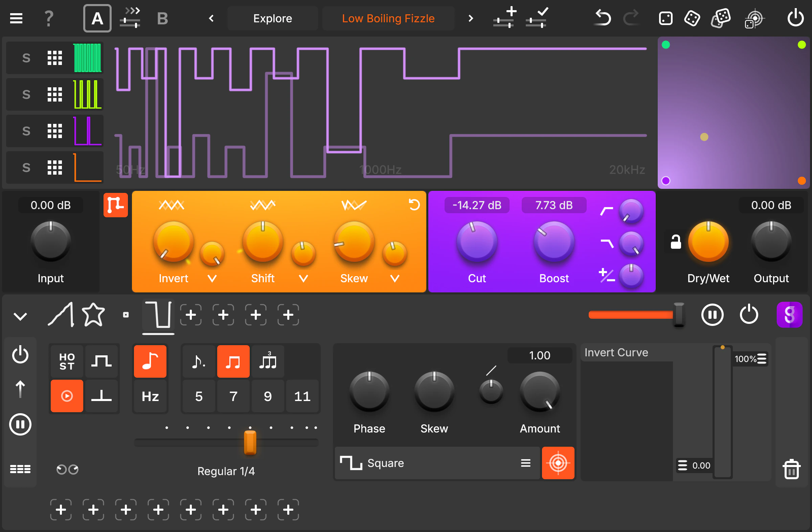Open the randomizer target settings icon
The width and height of the screenshot is (812, 532).
[755, 18]
